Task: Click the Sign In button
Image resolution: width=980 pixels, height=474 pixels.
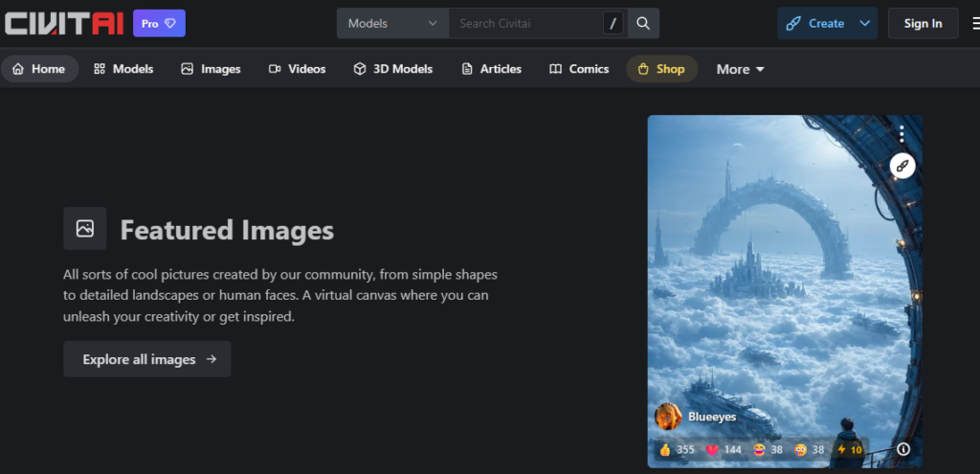Action: 923,24
